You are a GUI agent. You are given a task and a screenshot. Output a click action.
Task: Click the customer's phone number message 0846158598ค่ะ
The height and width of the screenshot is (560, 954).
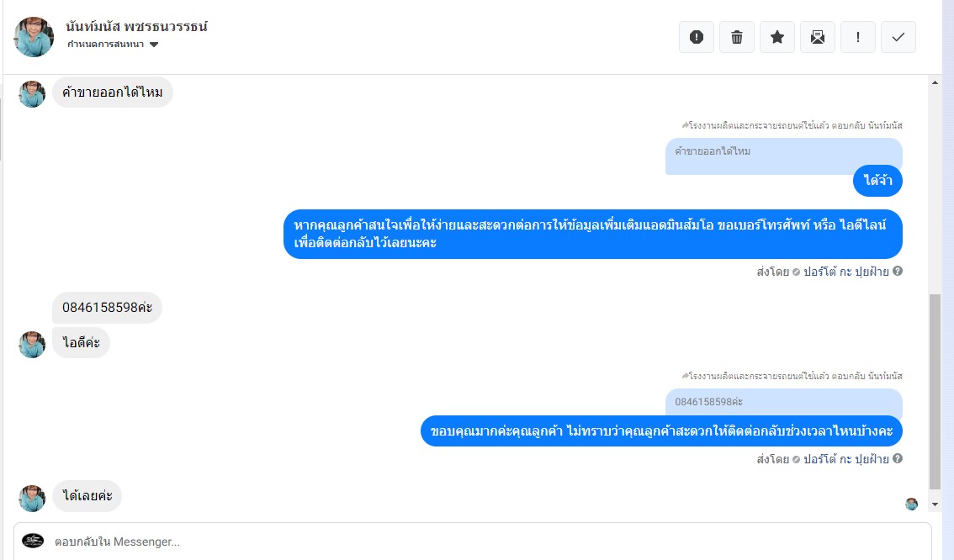coord(107,308)
